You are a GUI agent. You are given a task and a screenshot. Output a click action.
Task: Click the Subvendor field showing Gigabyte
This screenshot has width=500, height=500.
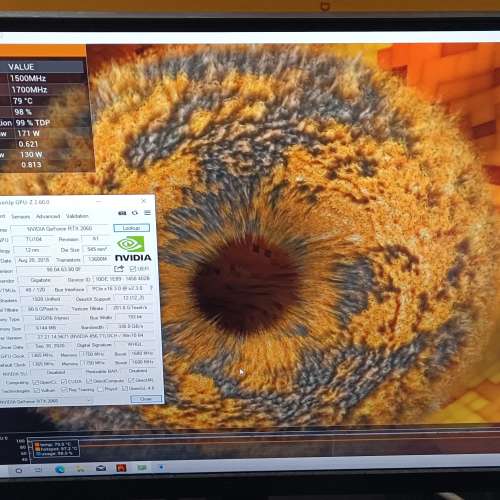click(x=41, y=280)
